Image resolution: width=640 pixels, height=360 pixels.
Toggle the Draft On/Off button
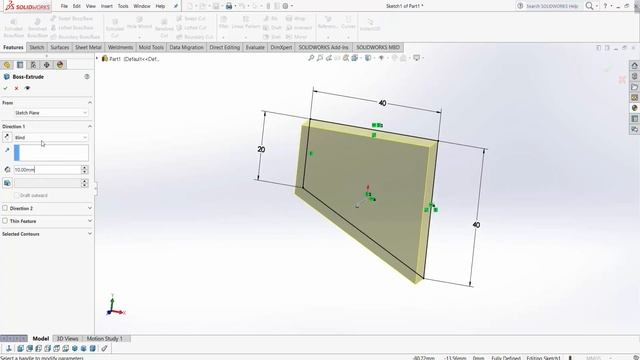click(7, 183)
